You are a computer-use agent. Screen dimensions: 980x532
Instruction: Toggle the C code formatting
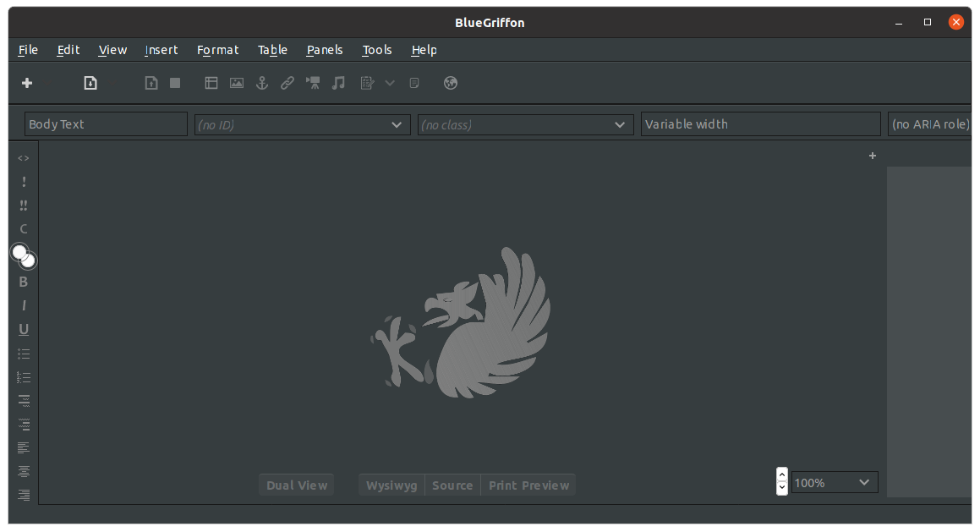24,229
